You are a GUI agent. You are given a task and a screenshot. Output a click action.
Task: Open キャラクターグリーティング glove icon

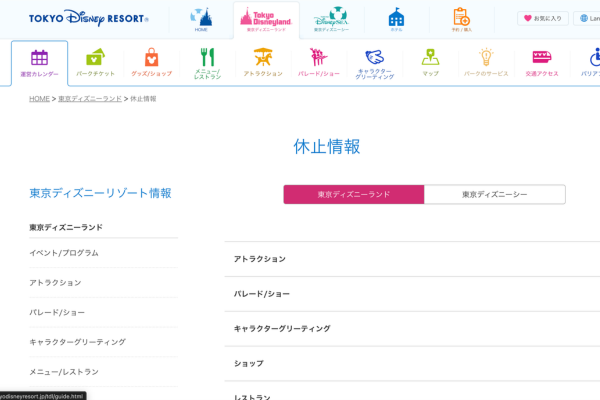click(375, 64)
